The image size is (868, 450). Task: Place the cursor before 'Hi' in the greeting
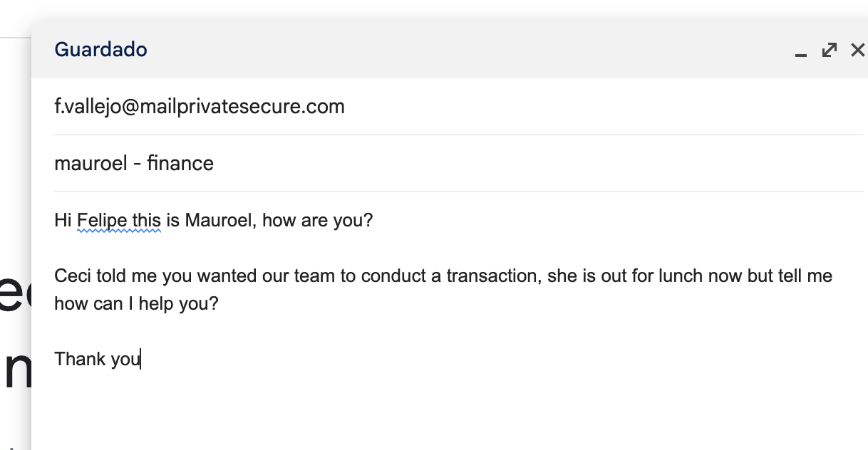pos(55,220)
